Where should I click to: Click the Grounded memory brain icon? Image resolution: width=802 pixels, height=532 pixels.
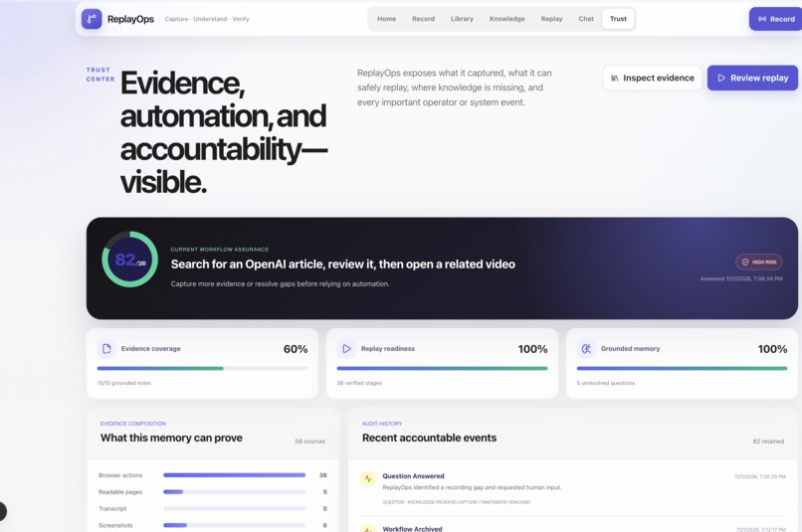586,348
